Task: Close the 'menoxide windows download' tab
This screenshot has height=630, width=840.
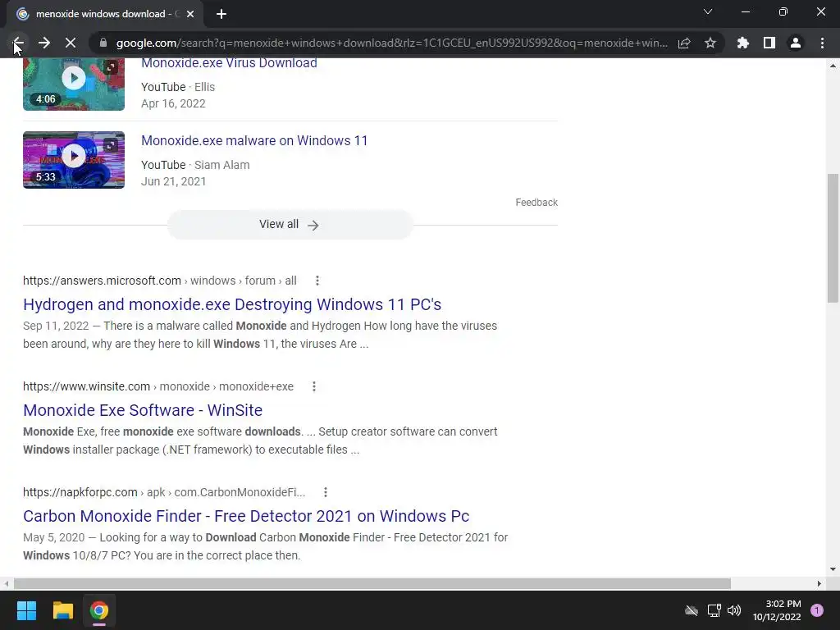Action: coord(190,14)
